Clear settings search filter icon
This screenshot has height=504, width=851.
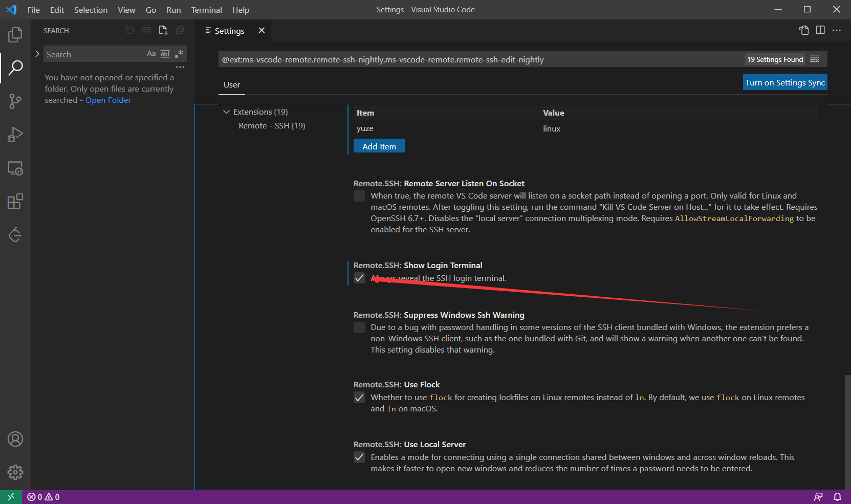(x=815, y=59)
